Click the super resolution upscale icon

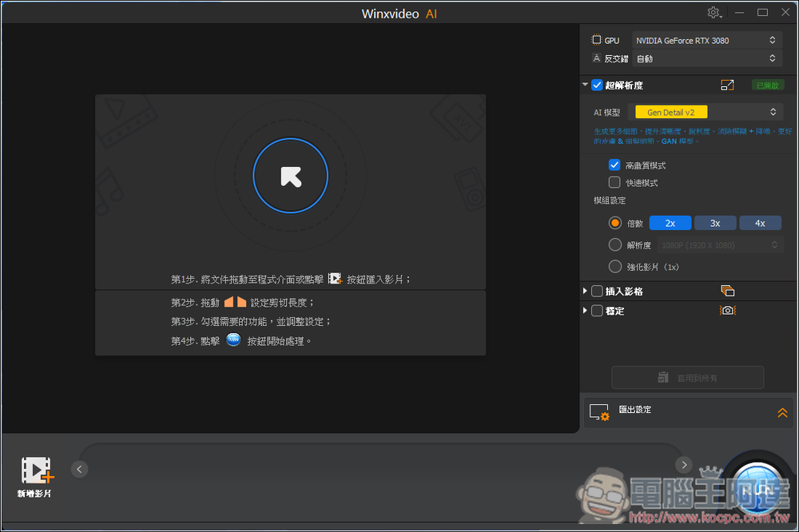727,85
